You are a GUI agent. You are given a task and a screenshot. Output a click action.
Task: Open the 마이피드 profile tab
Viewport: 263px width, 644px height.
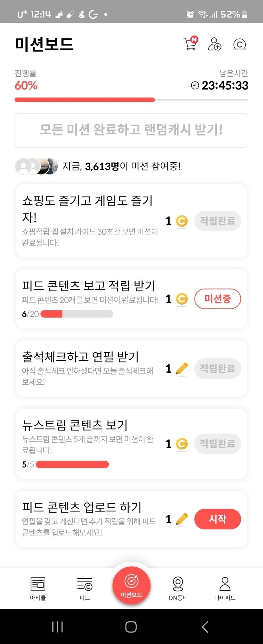point(225,588)
